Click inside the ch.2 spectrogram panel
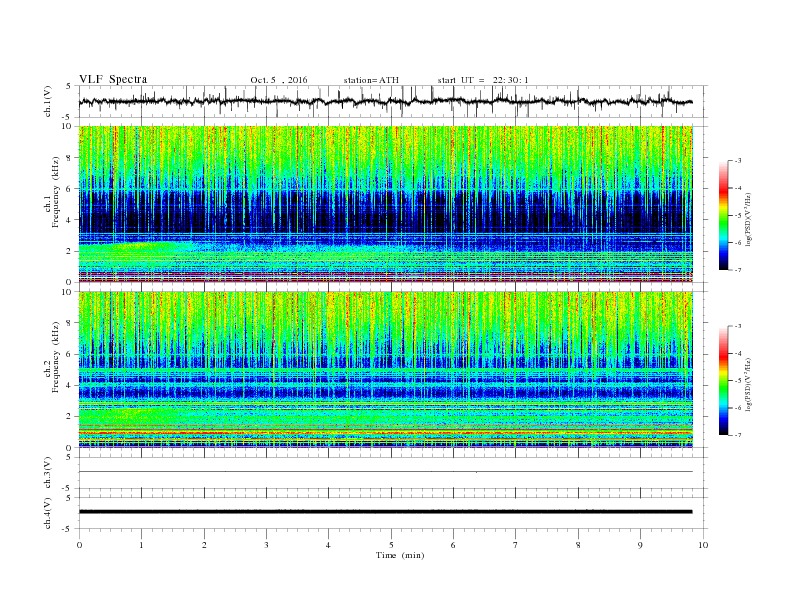The image size is (792, 612). point(385,369)
